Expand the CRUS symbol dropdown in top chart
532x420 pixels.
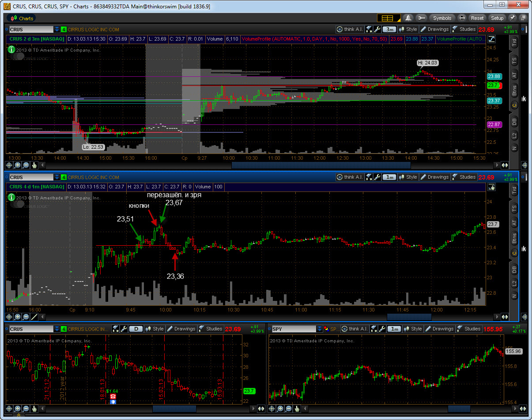coord(57,30)
